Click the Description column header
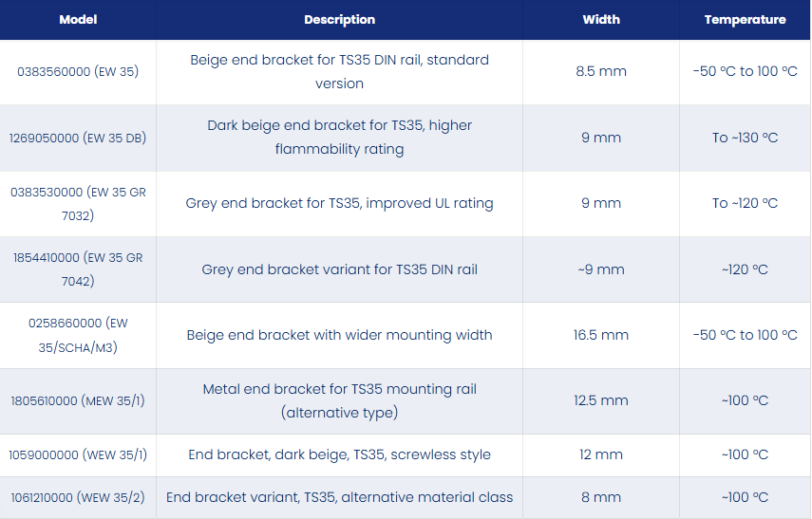 pos(339,20)
